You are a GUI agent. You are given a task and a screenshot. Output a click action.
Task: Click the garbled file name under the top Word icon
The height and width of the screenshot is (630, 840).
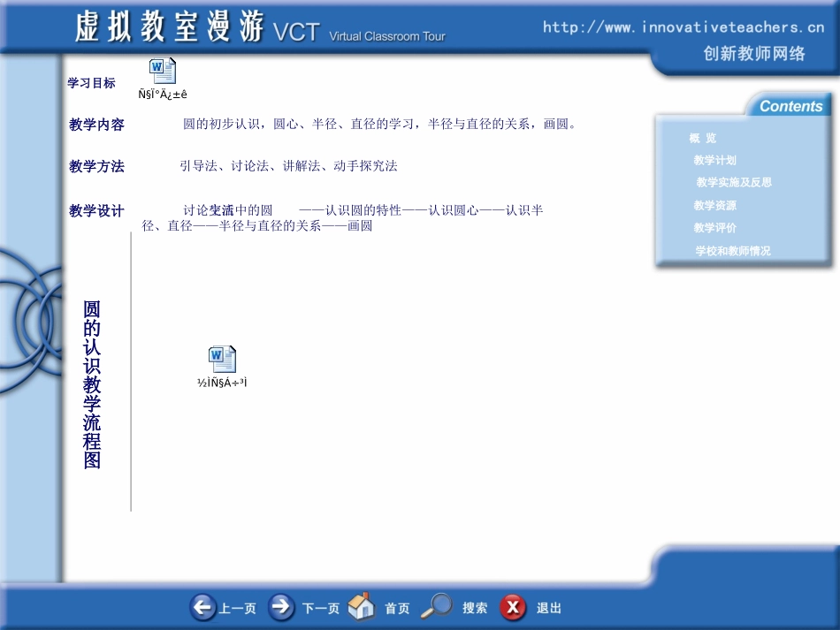pyautogui.click(x=163, y=95)
